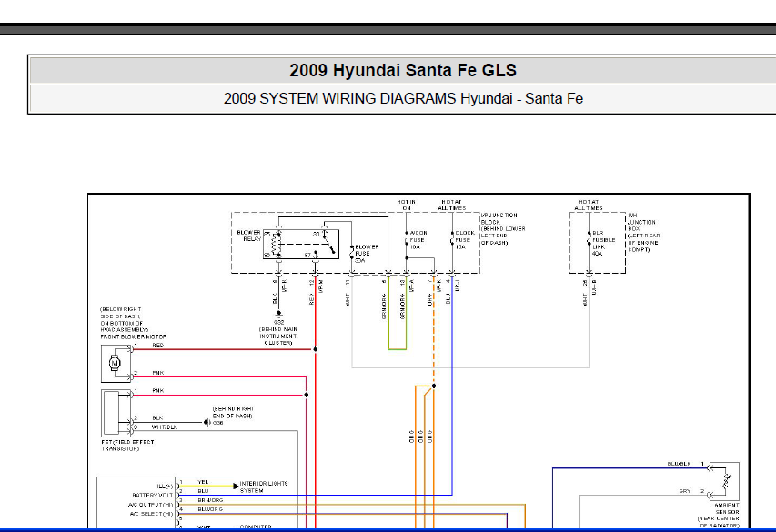Click the 'A/C OUTPUT(HI)' terminal label

click(x=150, y=505)
